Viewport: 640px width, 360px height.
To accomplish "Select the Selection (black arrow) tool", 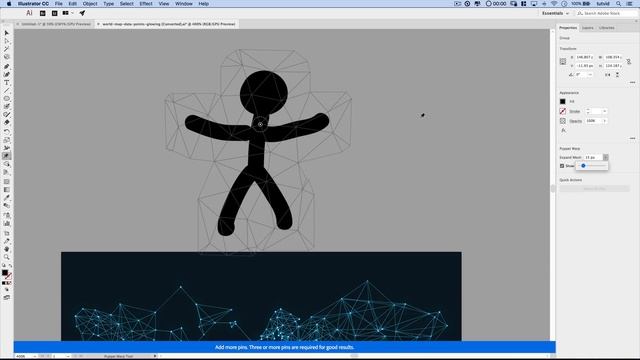I will tap(7, 33).
